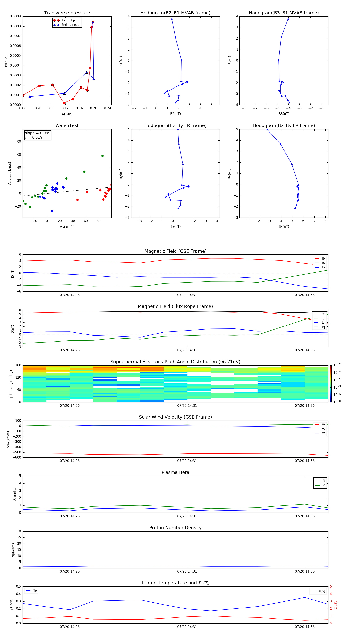The image size is (351, 644).
Task: Click the 'Proton Number Density' title
Action: (x=175, y=528)
